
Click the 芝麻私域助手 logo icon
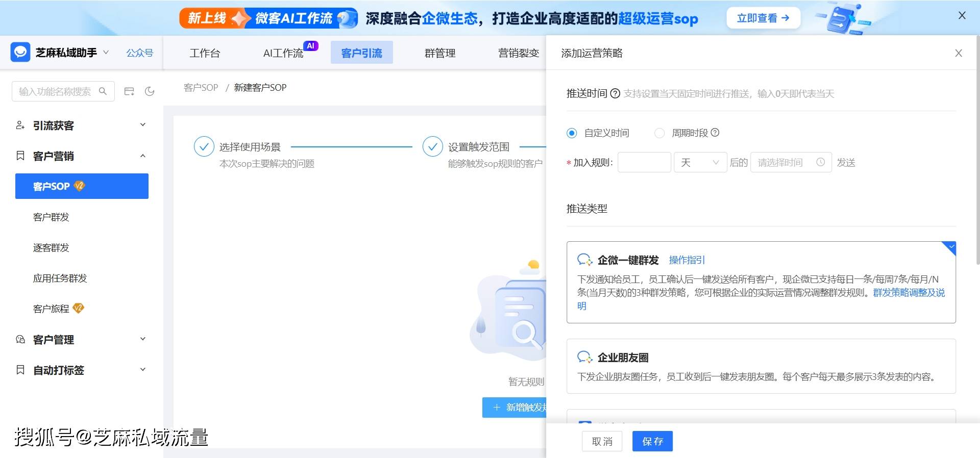coord(20,52)
